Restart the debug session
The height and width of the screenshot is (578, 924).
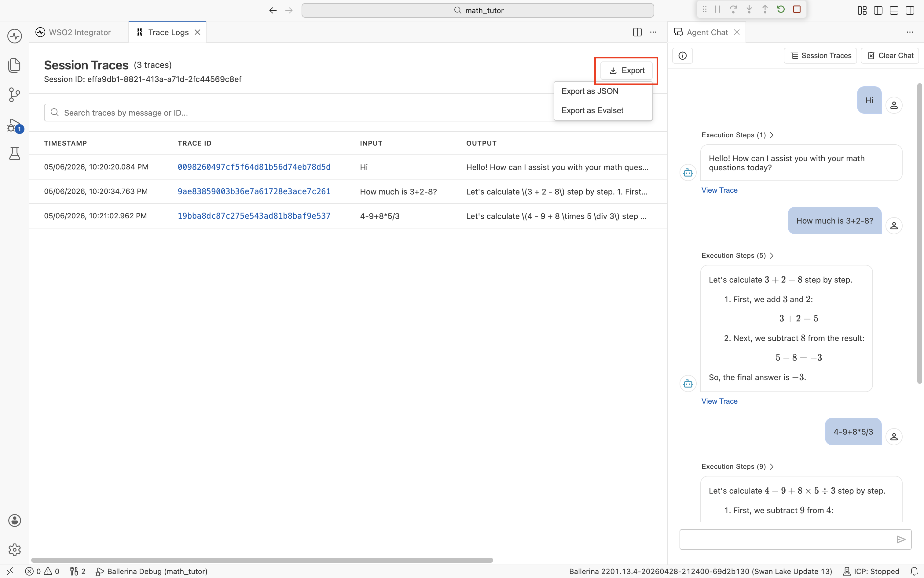pos(781,9)
